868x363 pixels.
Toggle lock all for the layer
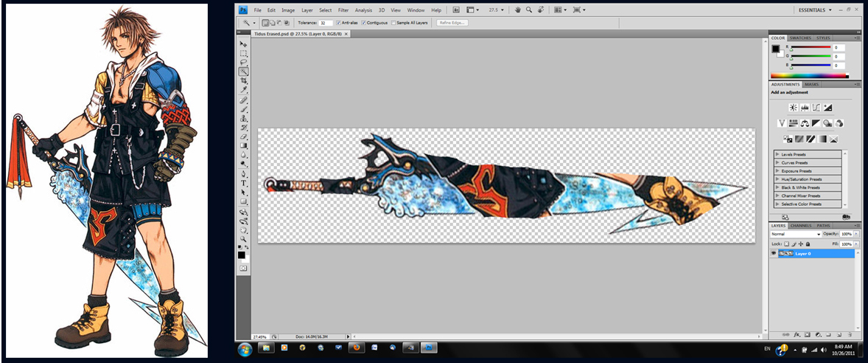(808, 244)
